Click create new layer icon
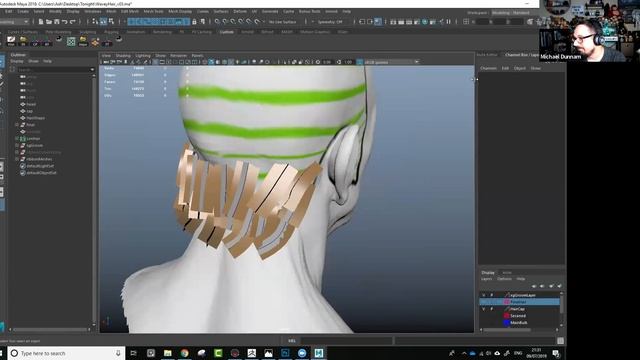640x360 pixels. (x=551, y=286)
